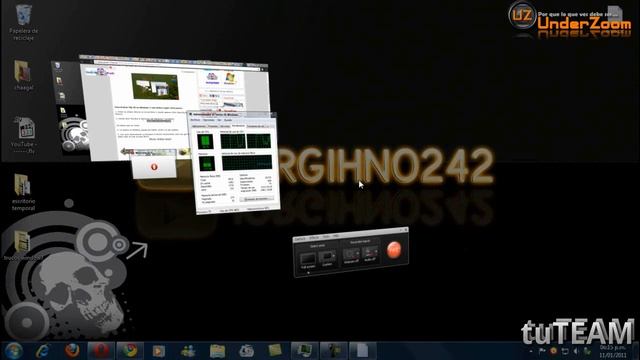
Task: Launch Internet Explorer from the taskbar
Action: click(42, 351)
